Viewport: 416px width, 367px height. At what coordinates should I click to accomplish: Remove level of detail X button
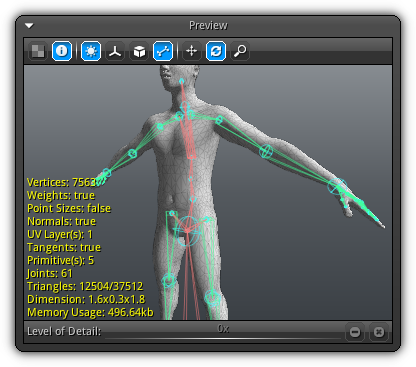point(379,332)
